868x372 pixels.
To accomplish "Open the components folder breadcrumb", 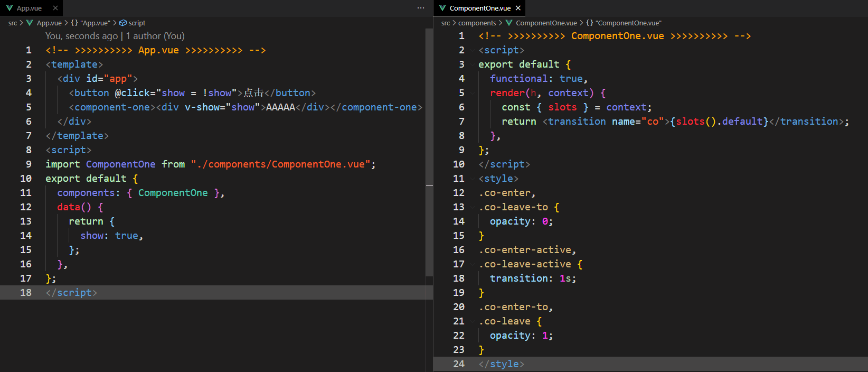I will (477, 23).
